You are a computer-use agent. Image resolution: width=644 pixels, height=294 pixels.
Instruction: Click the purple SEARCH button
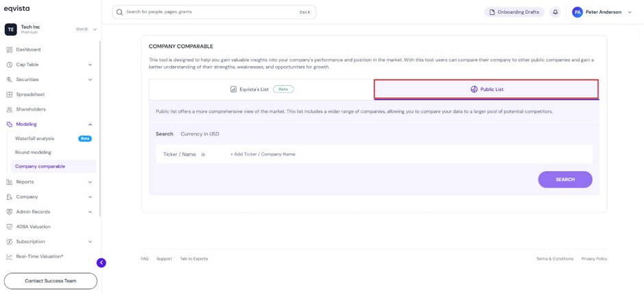[x=565, y=180]
